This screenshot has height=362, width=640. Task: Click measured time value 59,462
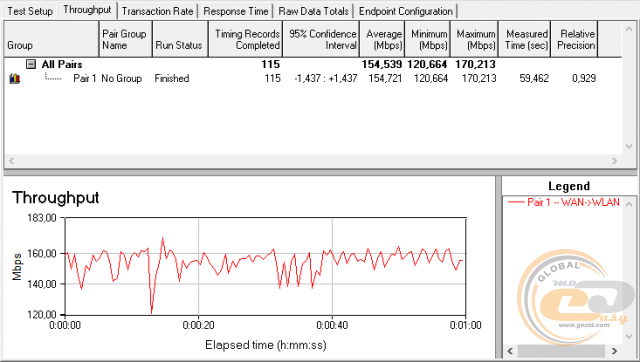534,78
